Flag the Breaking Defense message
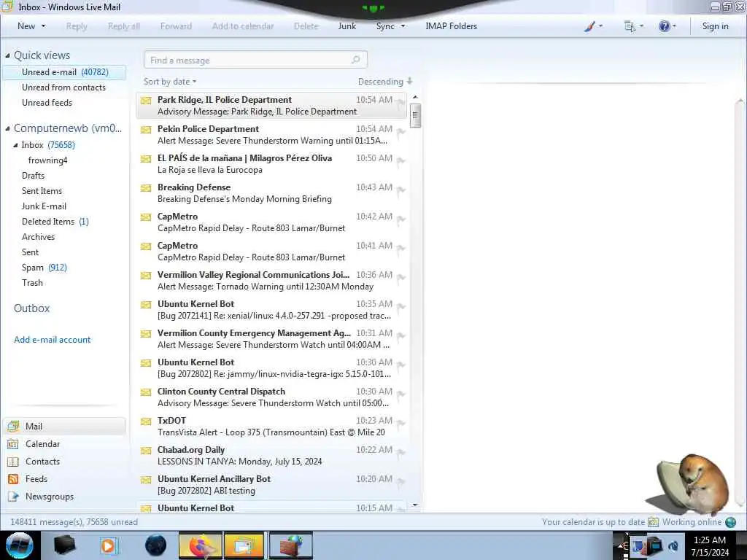Image resolution: width=747 pixels, height=560 pixels. coord(400,190)
